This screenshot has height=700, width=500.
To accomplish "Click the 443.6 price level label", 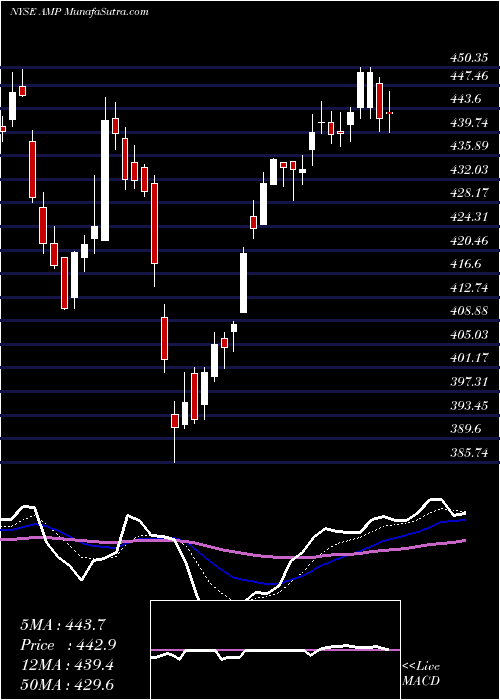I will coord(466,99).
